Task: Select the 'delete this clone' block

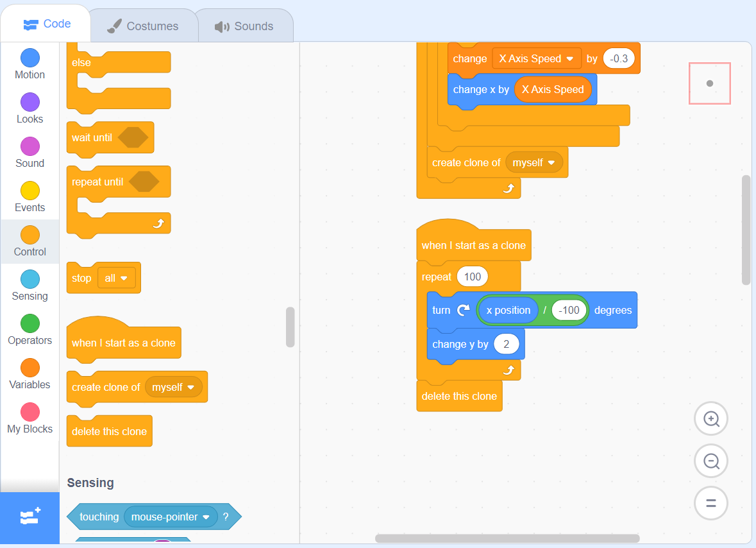Action: pyautogui.click(x=109, y=431)
